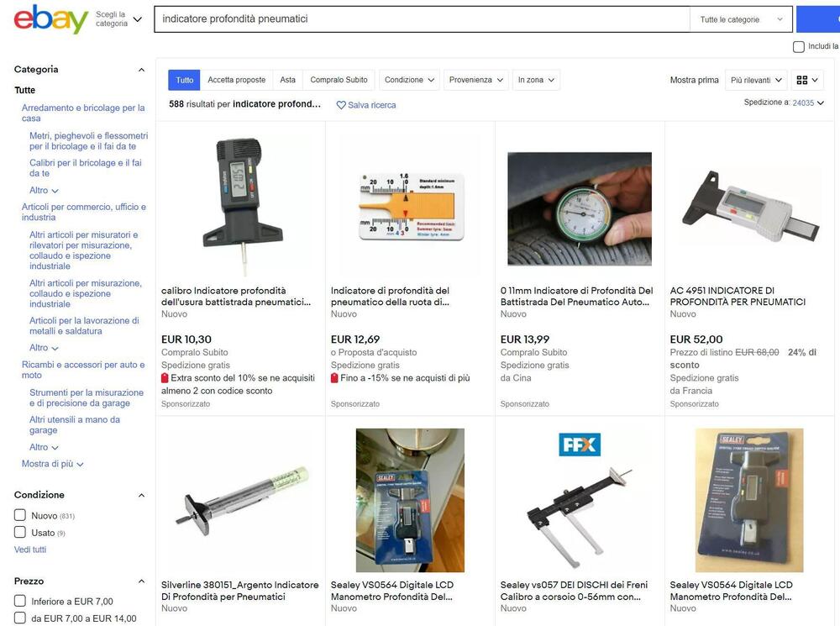Image resolution: width=840 pixels, height=626 pixels.
Task: Open the Tutte le categorie dropdown
Action: point(741,19)
